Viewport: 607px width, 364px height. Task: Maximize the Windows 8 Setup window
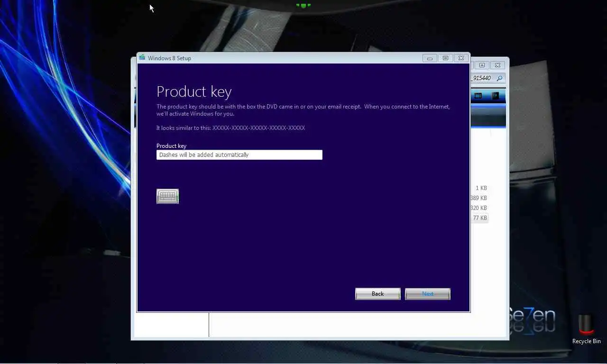click(x=445, y=58)
